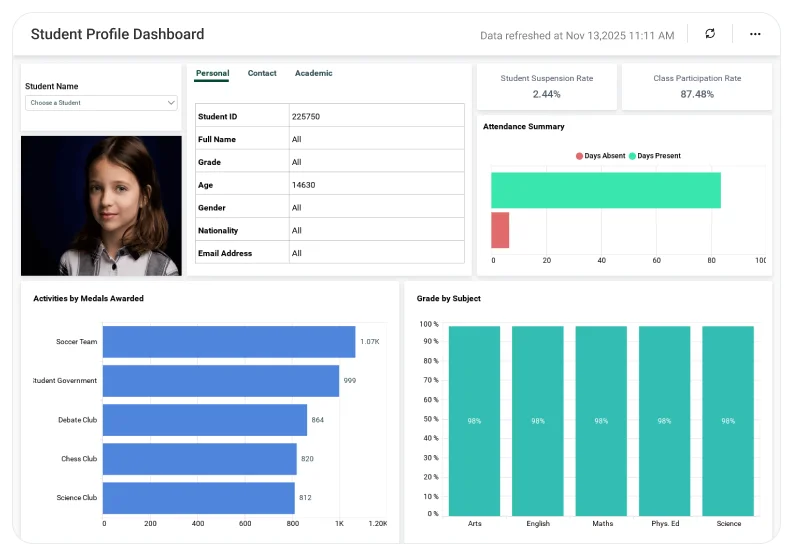Click the 820 Chess Club value label
The height and width of the screenshot is (556, 793).
(x=307, y=459)
